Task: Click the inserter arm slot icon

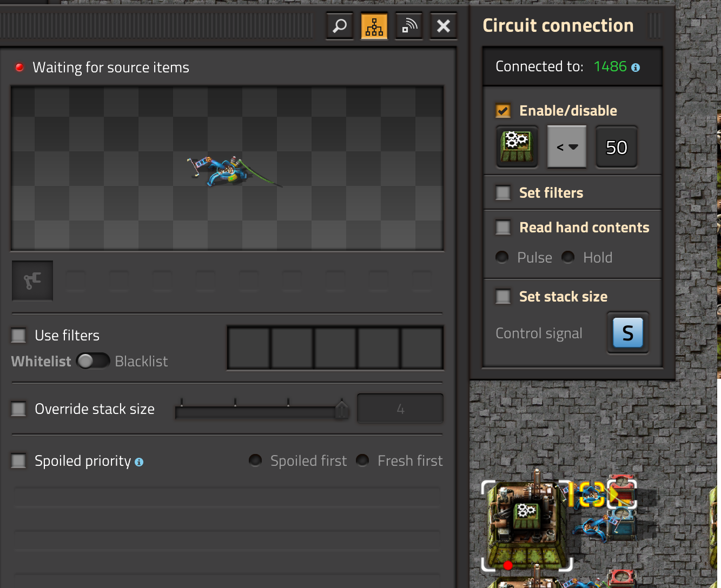Action: click(x=32, y=280)
